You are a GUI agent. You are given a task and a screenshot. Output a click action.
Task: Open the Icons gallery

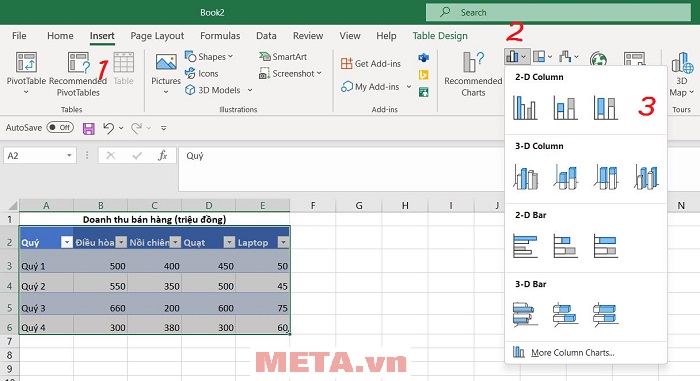[x=202, y=73]
